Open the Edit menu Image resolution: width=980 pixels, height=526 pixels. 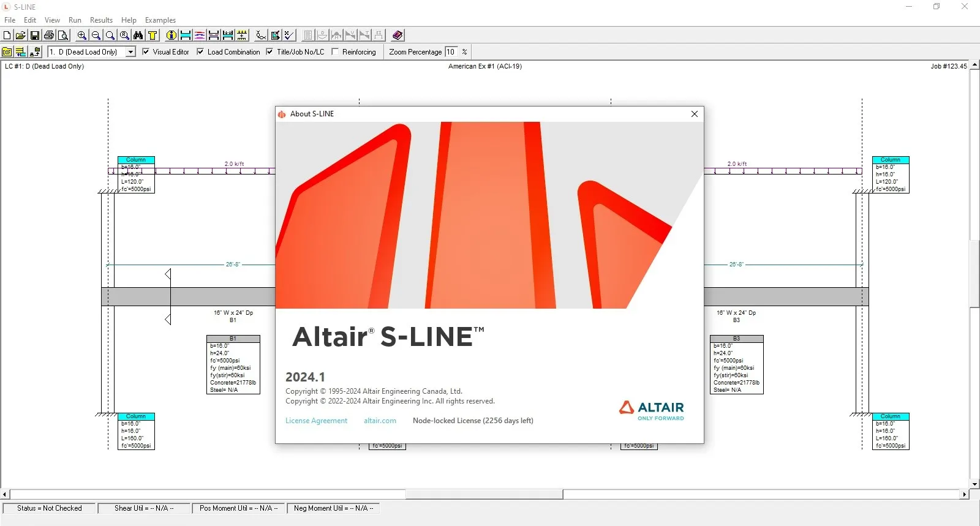click(x=30, y=20)
